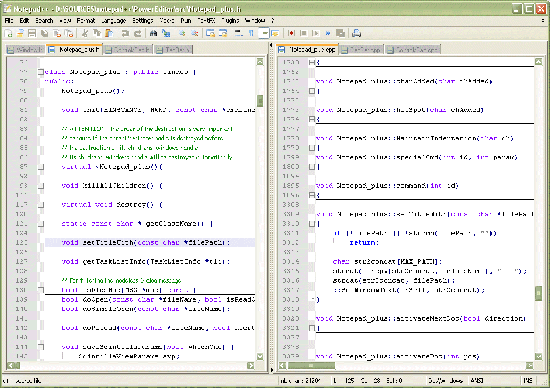Viewport: 550px width, 388px height.
Task: Click the Save recorded macro icon
Action: point(340,33)
